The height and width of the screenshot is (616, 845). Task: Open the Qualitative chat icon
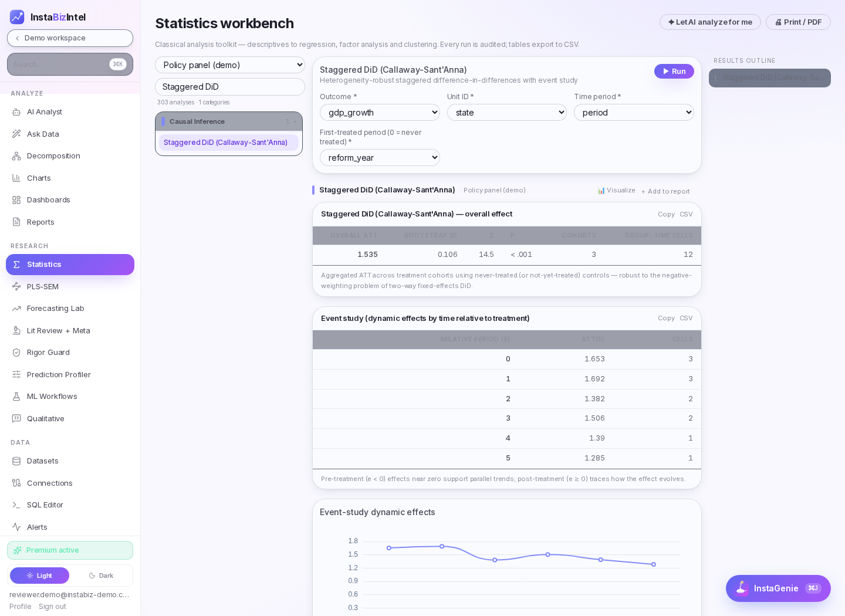[16, 418]
